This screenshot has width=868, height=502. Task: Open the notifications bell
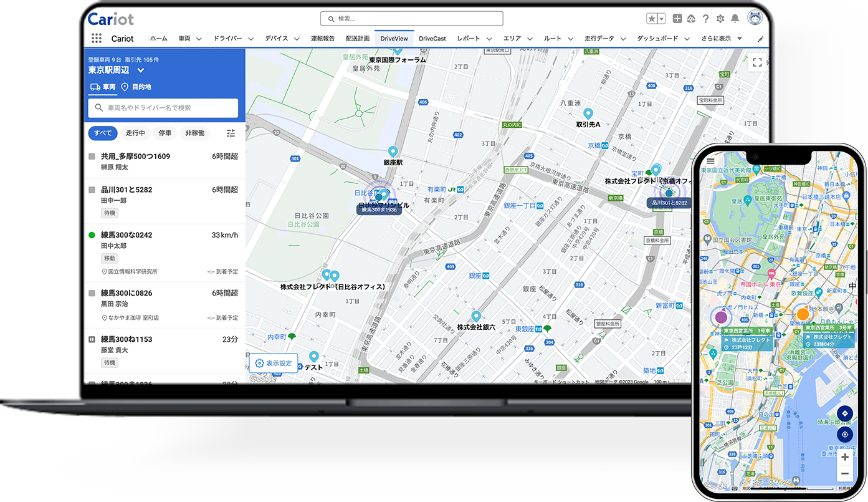coord(735,19)
